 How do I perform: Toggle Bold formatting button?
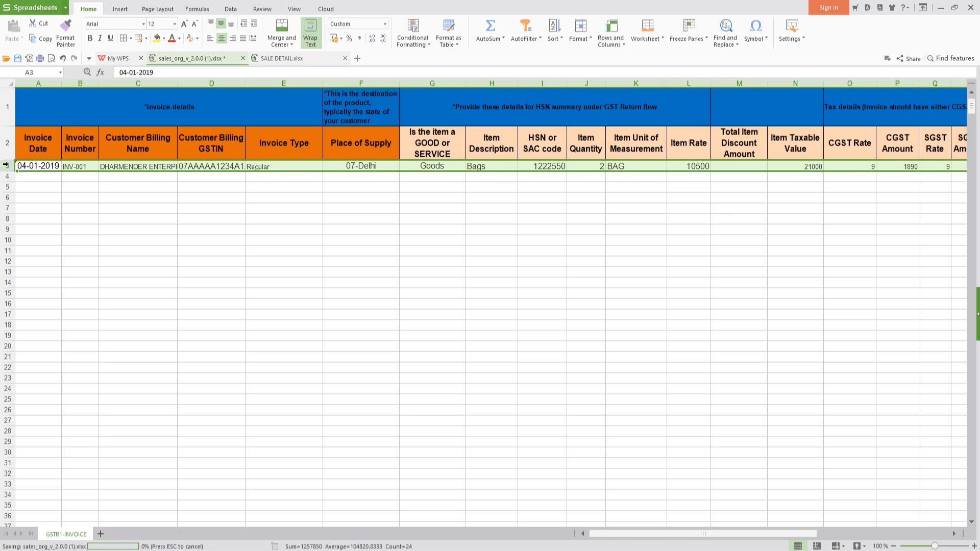(x=89, y=38)
